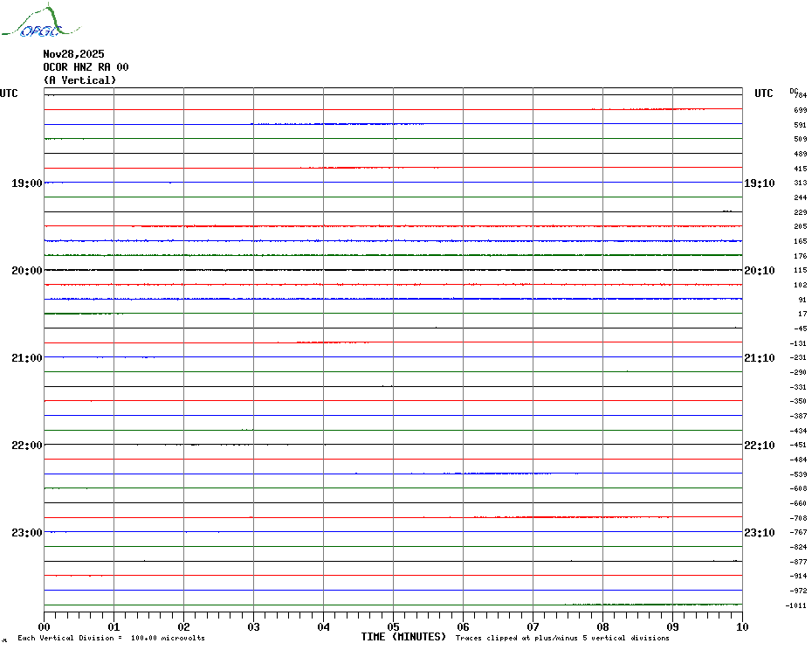Click the (A Vertical) channel label
Screen dimensions: 812x650
(79, 80)
